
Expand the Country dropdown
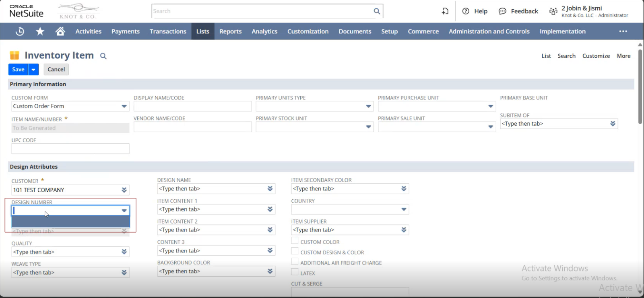click(x=404, y=209)
